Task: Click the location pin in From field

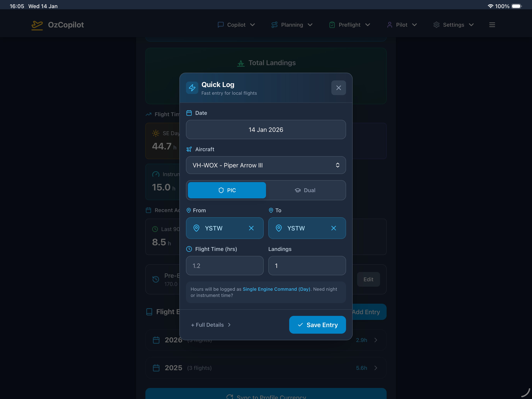Action: (196, 228)
